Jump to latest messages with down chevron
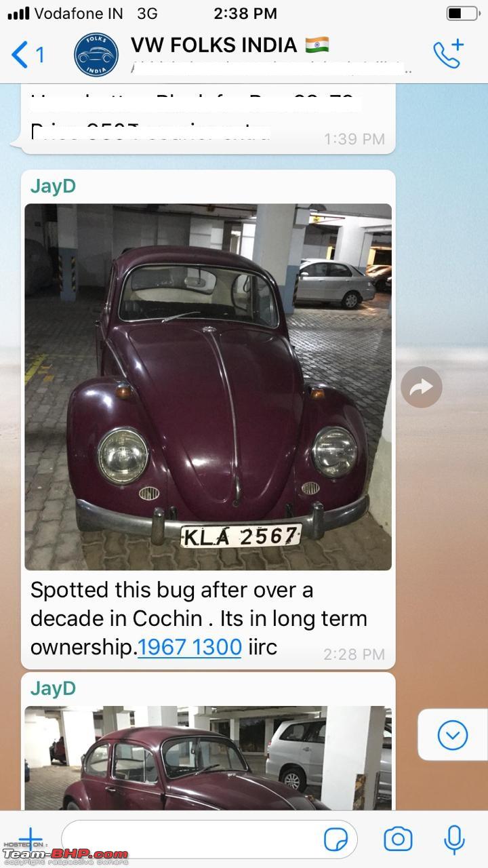Viewport: 488px width, 868px height. [x=452, y=735]
